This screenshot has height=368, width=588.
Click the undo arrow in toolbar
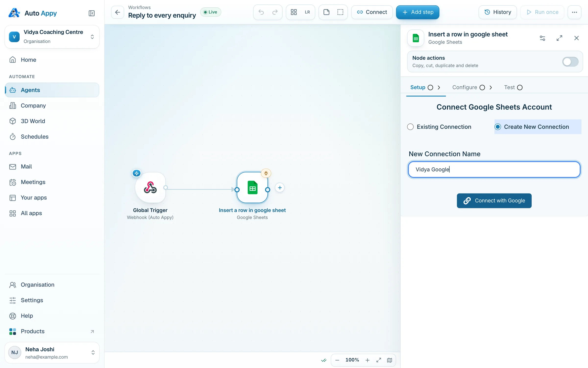(261, 12)
